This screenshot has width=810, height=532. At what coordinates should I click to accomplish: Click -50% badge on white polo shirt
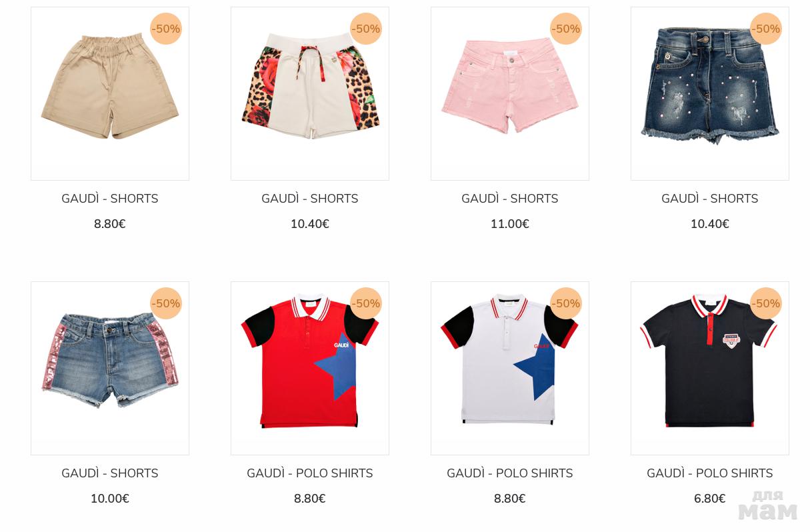566,303
